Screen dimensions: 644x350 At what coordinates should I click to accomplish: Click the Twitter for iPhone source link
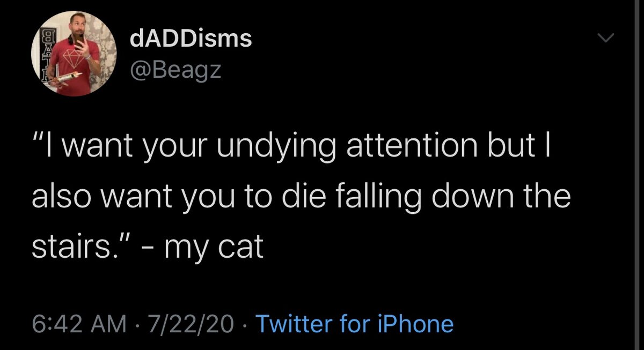[x=354, y=324]
